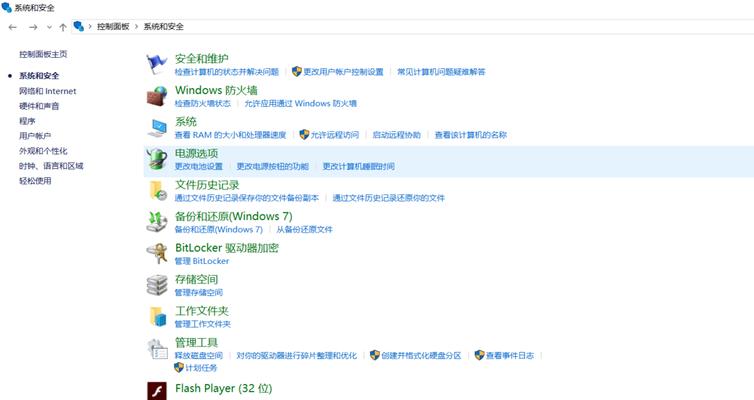
Task: Click 更改计算机睡眠时间 link
Action: click(359, 166)
